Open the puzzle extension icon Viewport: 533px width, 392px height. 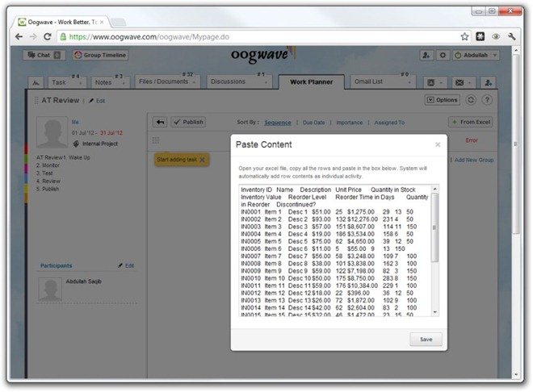click(x=480, y=36)
